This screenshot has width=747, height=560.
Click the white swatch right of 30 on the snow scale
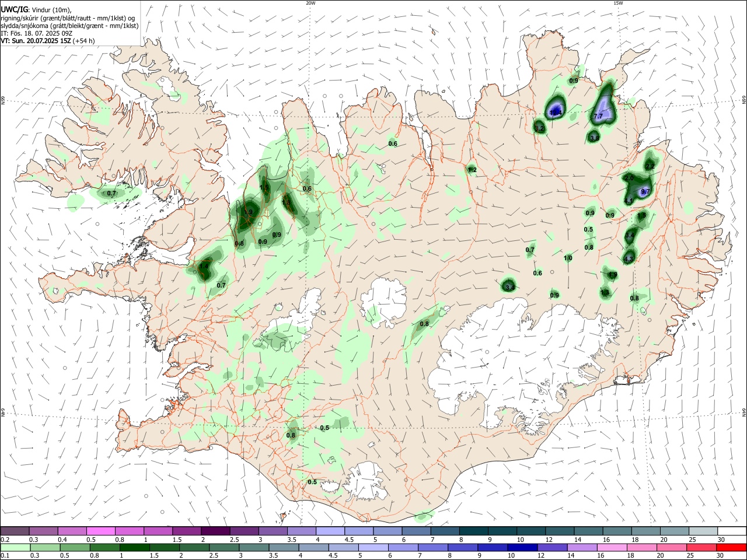click(x=731, y=531)
